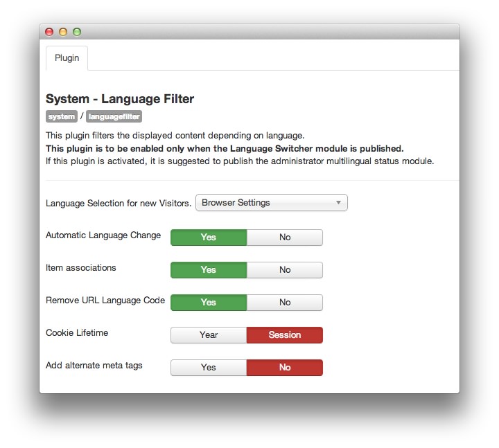Screen dimensions: 499x448
Task: Click the Browser Settings dropdown arrow
Action: [x=338, y=203]
